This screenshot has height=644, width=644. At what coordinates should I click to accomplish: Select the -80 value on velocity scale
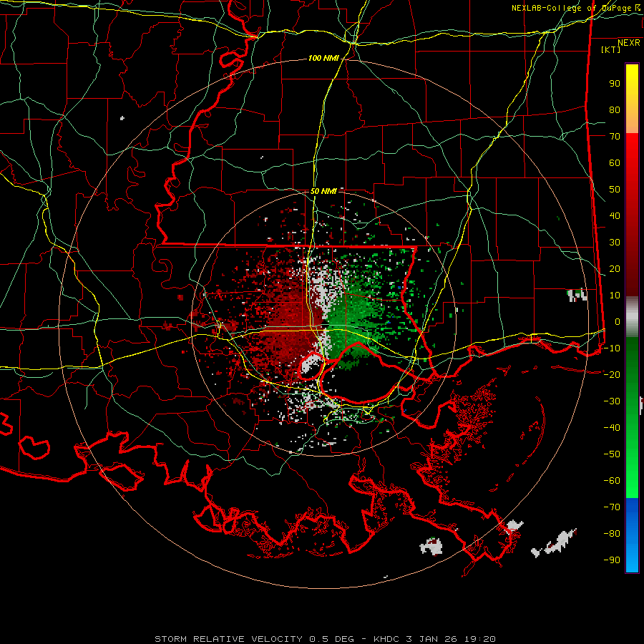[612, 534]
